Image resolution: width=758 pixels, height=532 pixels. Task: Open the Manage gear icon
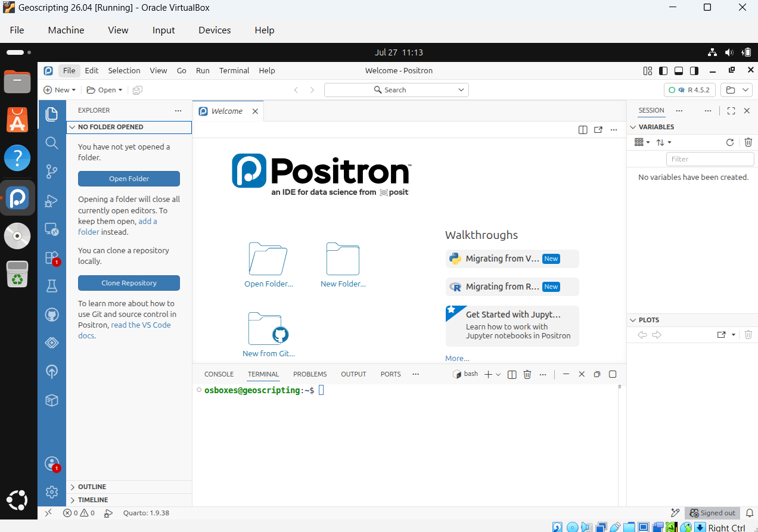[x=52, y=492]
